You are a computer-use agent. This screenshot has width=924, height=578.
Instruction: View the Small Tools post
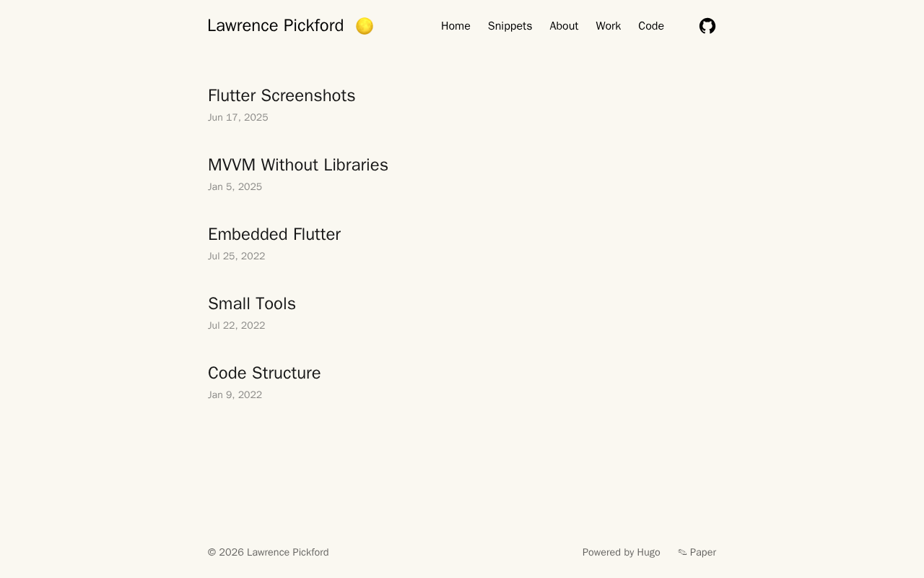point(252,303)
